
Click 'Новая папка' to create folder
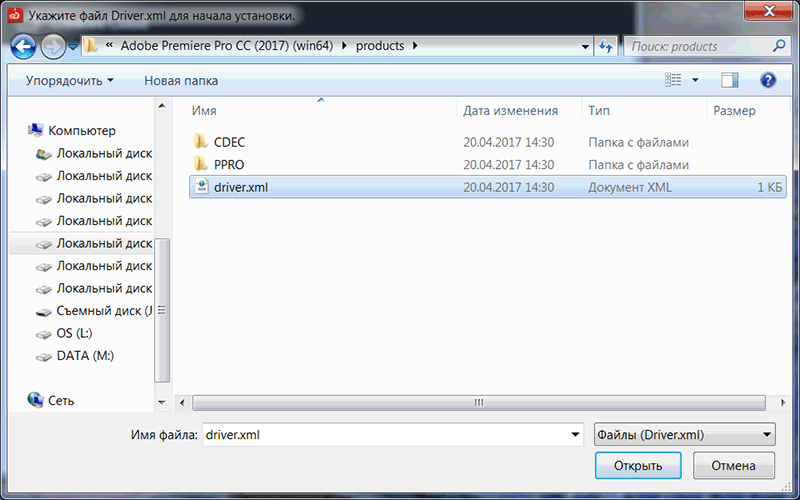(181, 81)
